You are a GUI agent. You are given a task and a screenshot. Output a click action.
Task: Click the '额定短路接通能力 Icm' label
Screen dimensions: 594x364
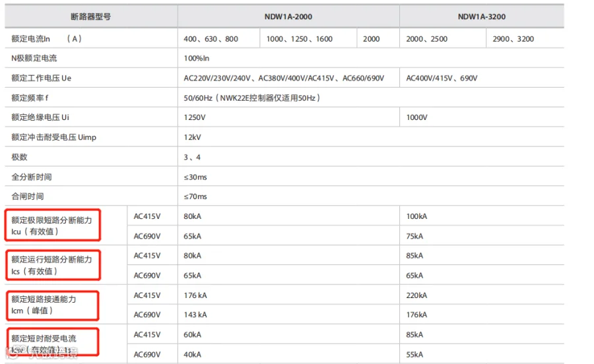(x=44, y=305)
